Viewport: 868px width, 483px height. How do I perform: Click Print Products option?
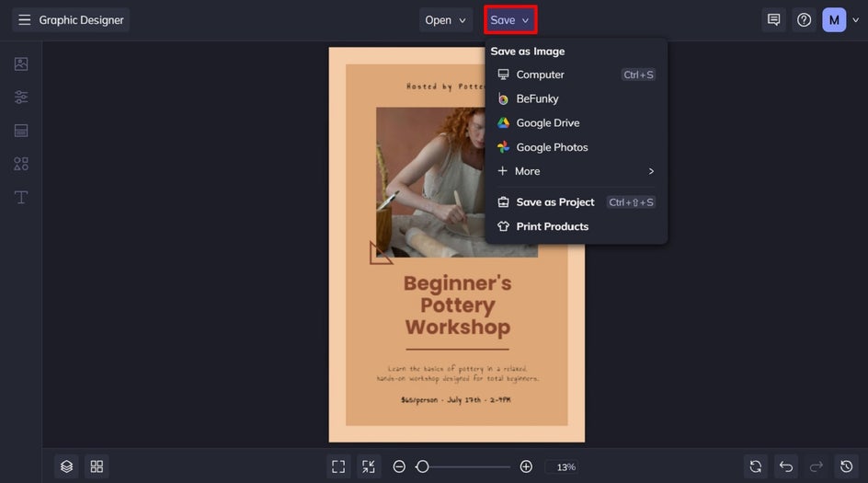(552, 226)
